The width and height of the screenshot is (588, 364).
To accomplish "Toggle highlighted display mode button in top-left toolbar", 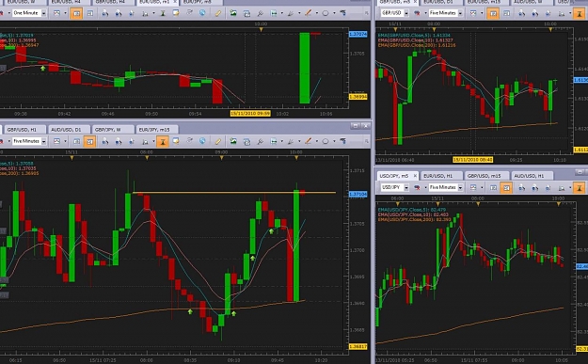I will 76,13.
